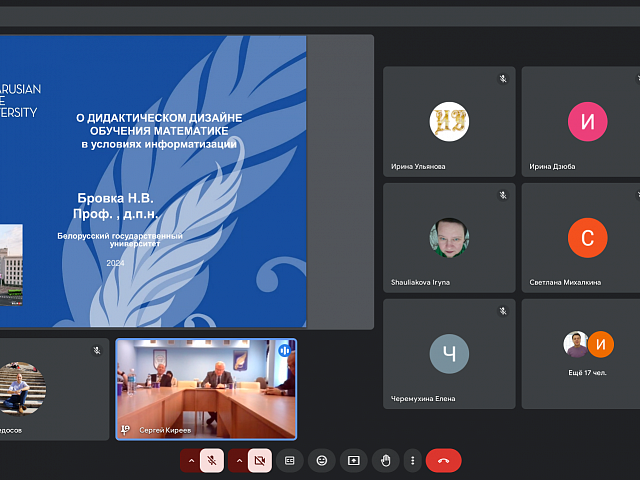
Task: Open the emoji reactions picker
Action: (321, 460)
